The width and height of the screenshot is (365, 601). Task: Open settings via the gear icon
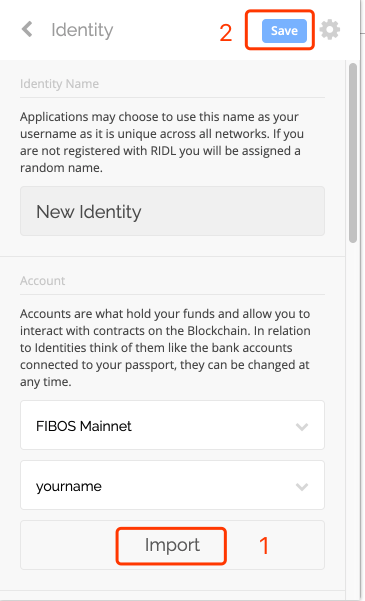[330, 30]
